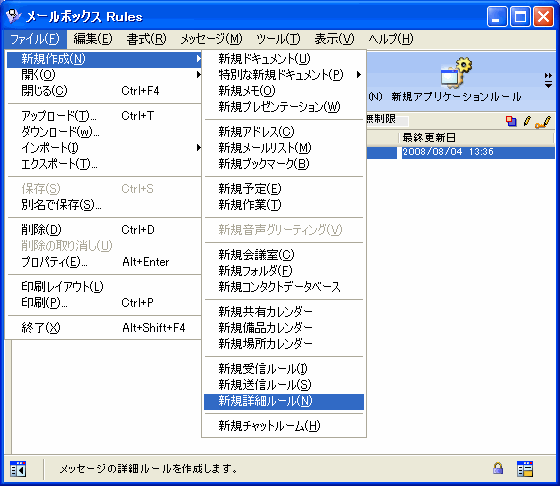Click the red and blue squares icon
560x486 pixels.
[x=511, y=121]
